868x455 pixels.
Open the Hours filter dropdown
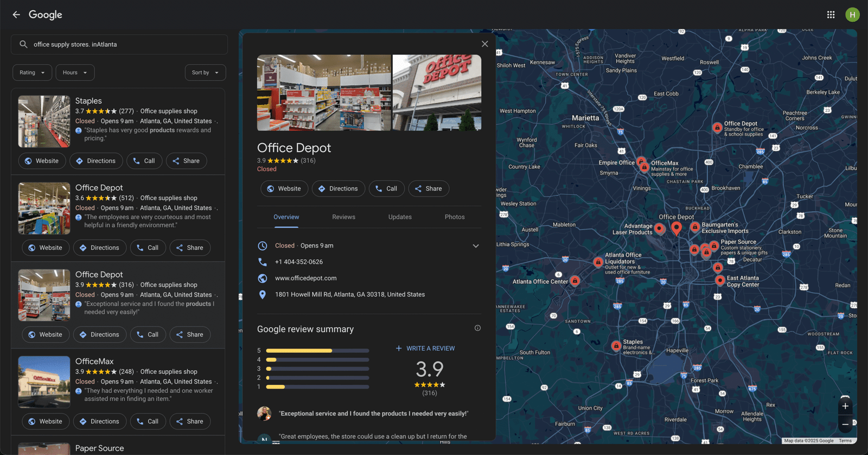point(75,73)
